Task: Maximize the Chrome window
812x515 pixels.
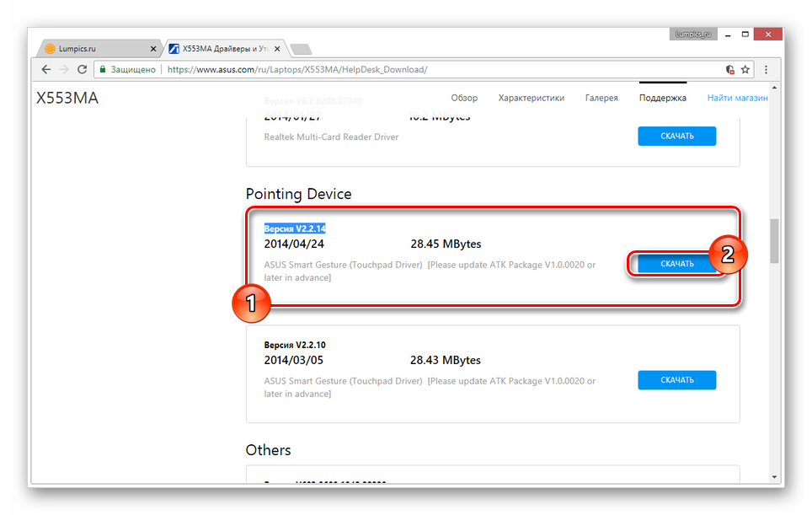Action: pos(745,35)
